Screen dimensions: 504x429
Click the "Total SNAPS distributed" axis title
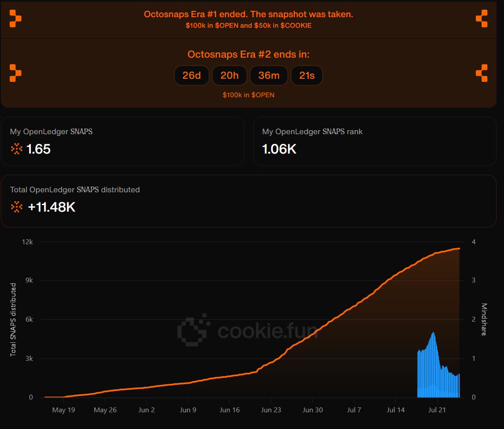(13, 319)
